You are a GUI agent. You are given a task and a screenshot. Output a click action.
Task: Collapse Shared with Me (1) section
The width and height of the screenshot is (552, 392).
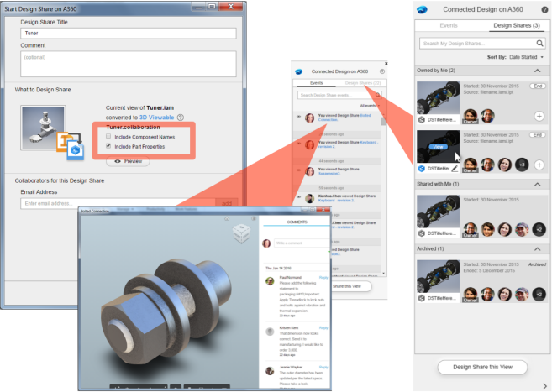point(537,184)
